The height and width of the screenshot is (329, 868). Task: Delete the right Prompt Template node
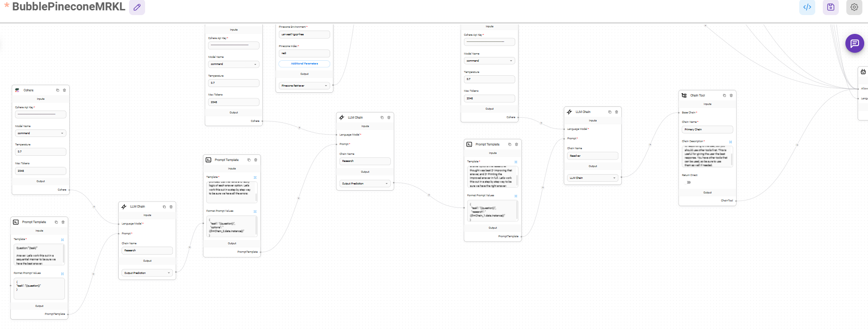point(517,144)
